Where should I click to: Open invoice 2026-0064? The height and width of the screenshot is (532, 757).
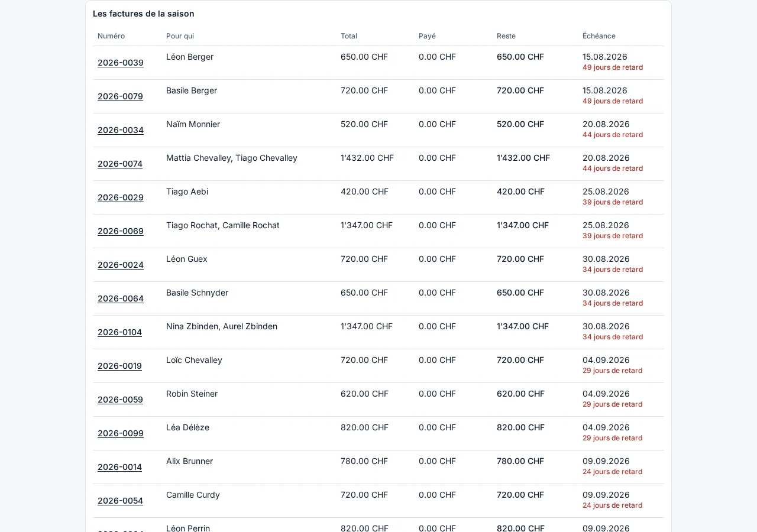pyautogui.click(x=121, y=299)
